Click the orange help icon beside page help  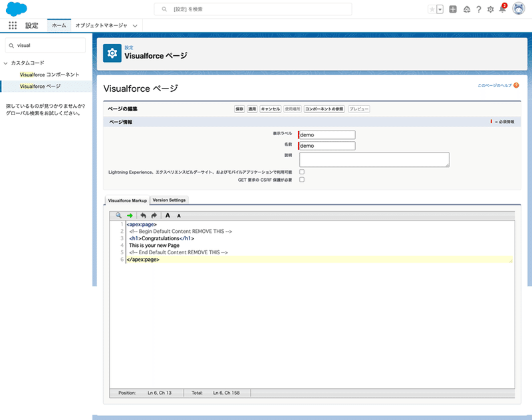[x=516, y=85]
